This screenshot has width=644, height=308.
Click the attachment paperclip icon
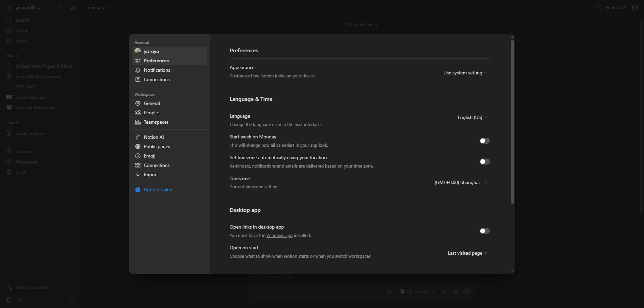[444, 291]
